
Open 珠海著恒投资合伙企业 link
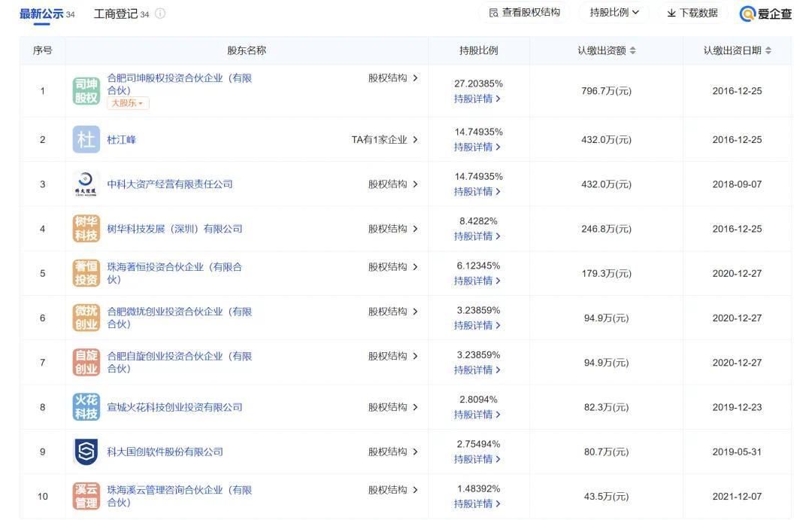click(x=174, y=273)
